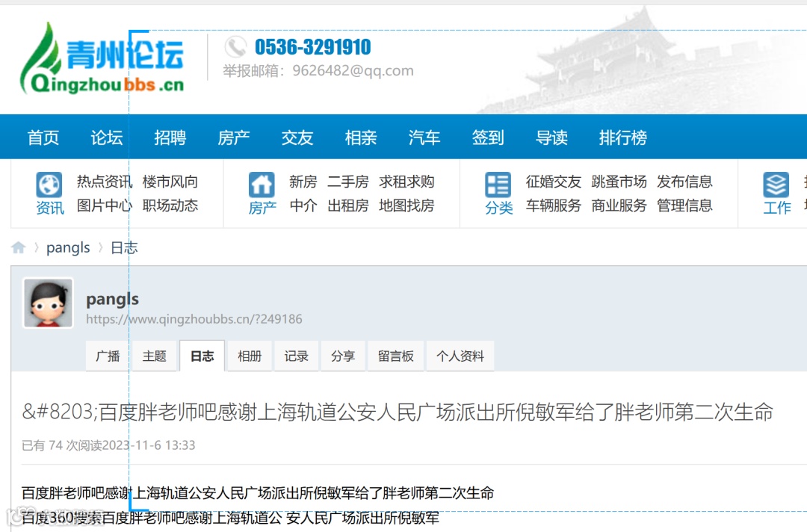Switch to the 个人资料 profile tab
The image size is (807, 532).
tap(460, 356)
